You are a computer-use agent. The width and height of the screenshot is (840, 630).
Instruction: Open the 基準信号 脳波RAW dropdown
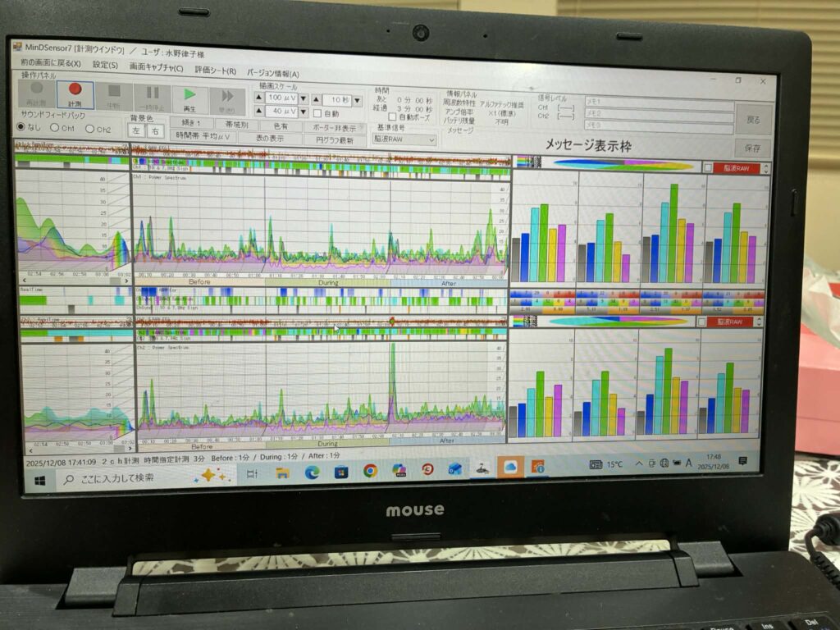click(404, 139)
